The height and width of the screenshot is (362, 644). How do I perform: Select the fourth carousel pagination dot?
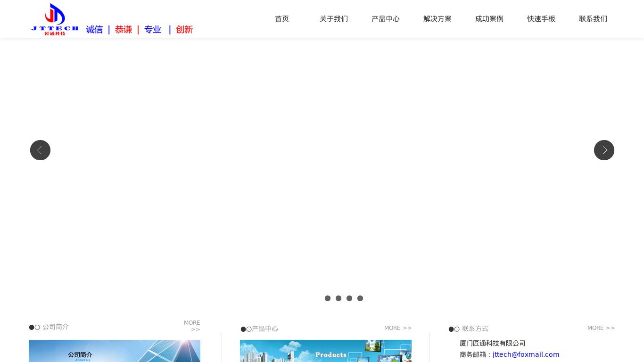click(360, 298)
